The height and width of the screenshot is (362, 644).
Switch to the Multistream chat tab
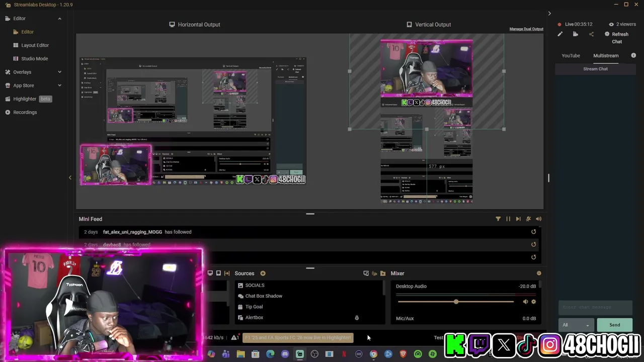606,56
